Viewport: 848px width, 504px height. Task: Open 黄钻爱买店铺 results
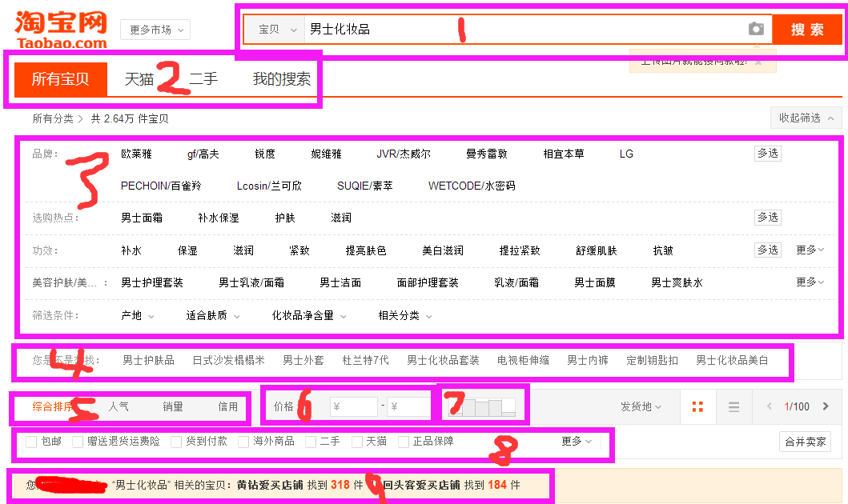269,485
